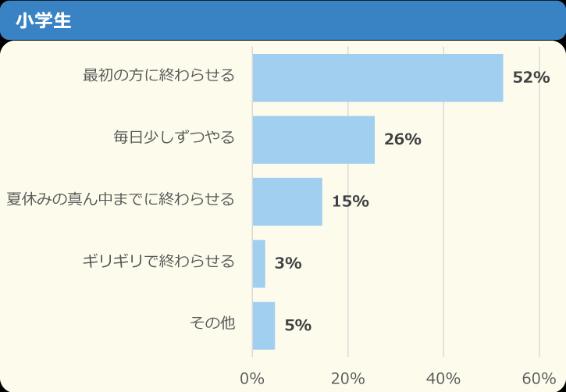The height and width of the screenshot is (392, 566).
Task: Click the 15% bar for 夏休みの真ん中まで
Action: pos(287,201)
